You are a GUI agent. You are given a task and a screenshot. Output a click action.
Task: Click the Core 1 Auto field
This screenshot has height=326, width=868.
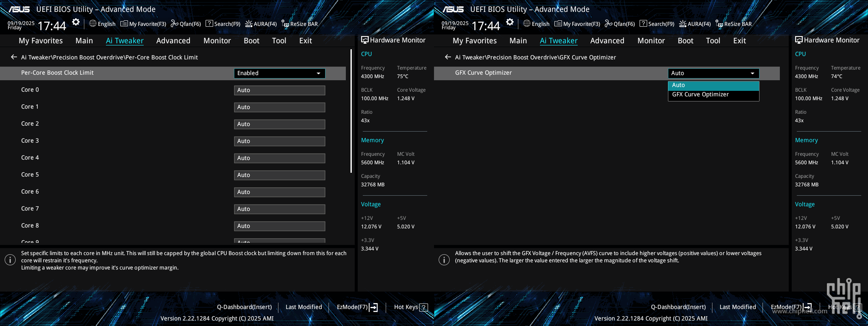[x=280, y=107]
